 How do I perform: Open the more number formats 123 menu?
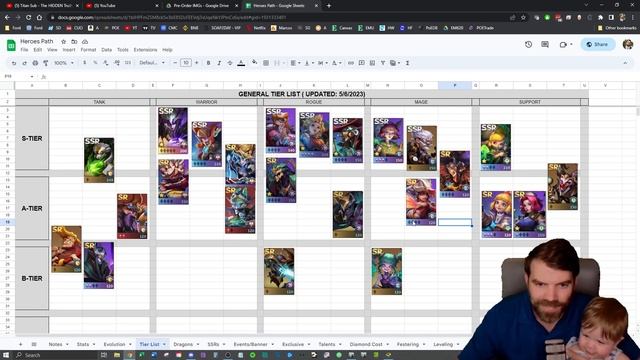(128, 63)
